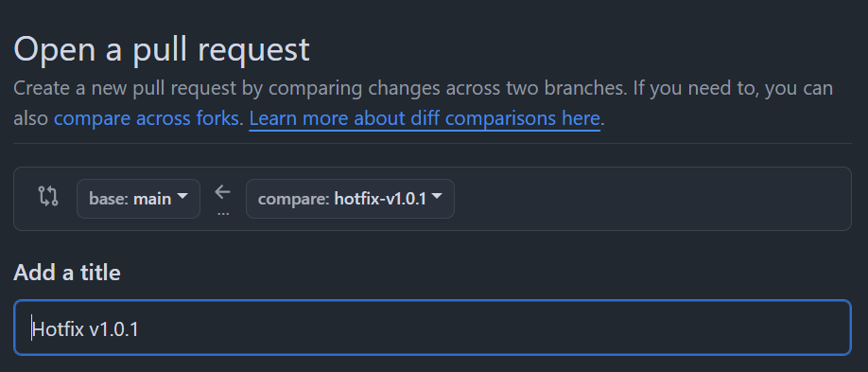The height and width of the screenshot is (372, 868).
Task: Open the base: main branch dropdown
Action: 138,199
